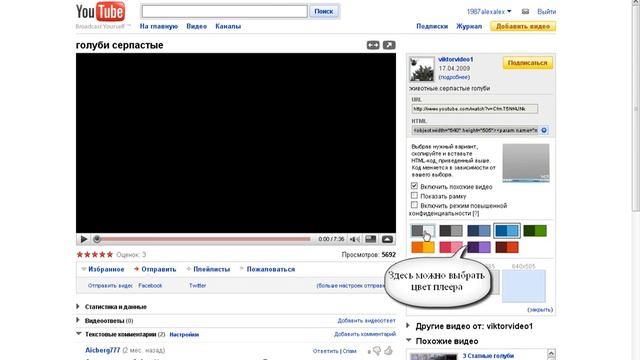Play the video
Image resolution: width=640 pixels, height=360 pixels.
tap(84, 239)
